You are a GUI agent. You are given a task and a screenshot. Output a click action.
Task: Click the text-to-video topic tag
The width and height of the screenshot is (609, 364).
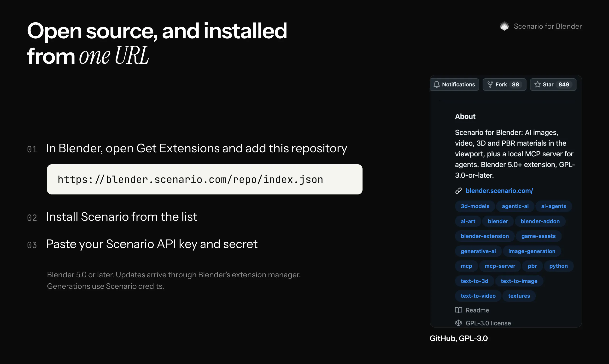pos(478,296)
